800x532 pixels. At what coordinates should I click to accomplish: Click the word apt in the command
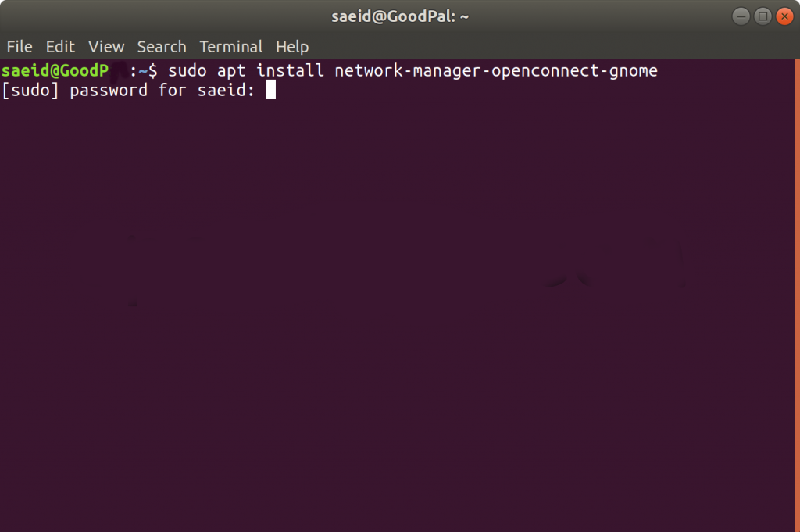[x=231, y=71]
